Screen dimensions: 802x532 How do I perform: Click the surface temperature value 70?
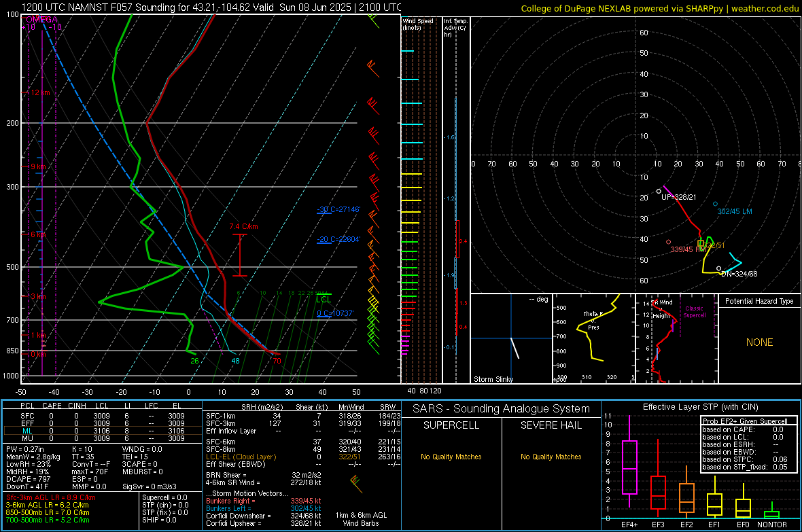pyautogui.click(x=277, y=361)
